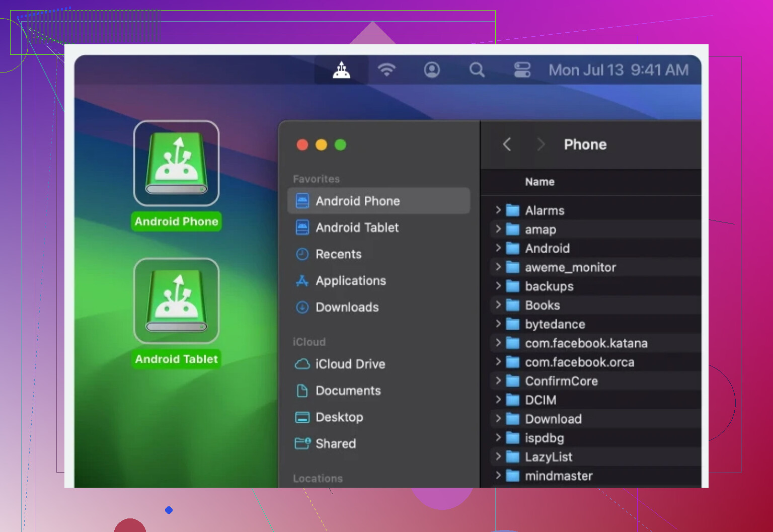Select the DCIM folder name
The width and height of the screenshot is (773, 532).
(x=540, y=400)
